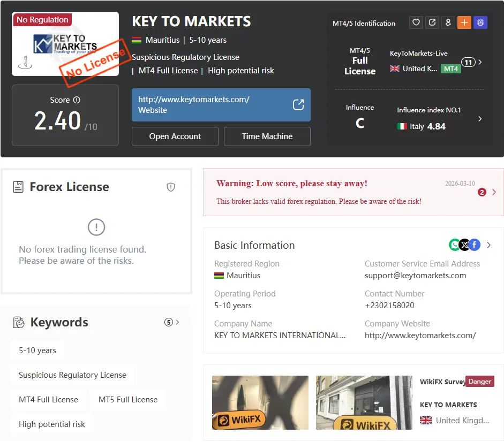Click the green MT4 tag
This screenshot has width=504, height=442.
point(450,68)
